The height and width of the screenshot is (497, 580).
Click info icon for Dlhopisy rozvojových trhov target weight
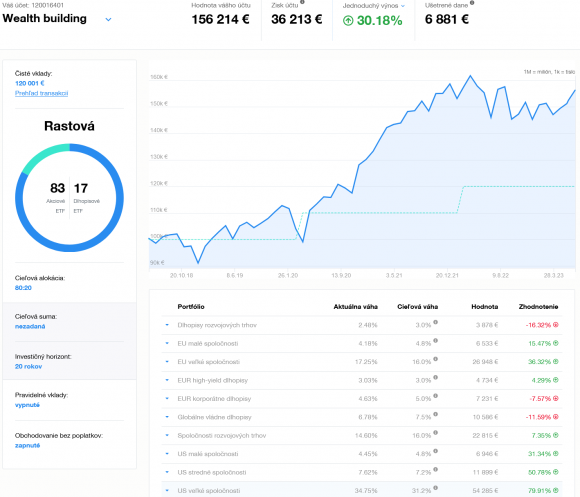(435, 322)
